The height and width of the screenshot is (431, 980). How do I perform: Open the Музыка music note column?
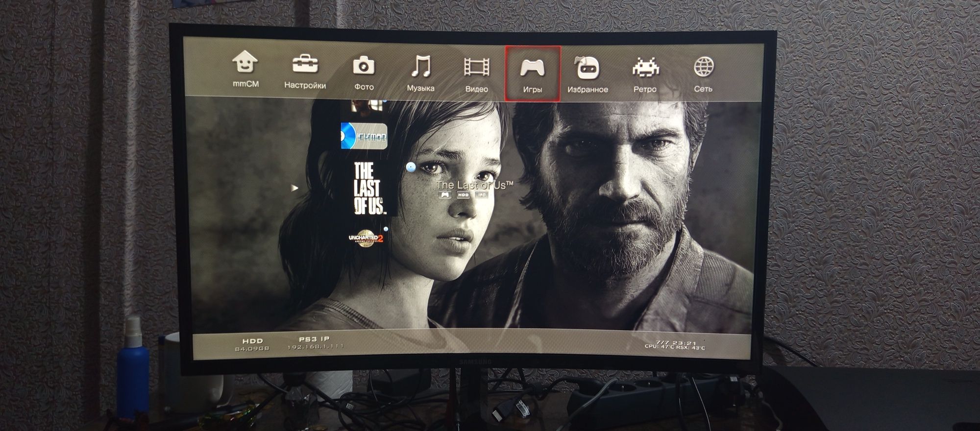tap(420, 73)
